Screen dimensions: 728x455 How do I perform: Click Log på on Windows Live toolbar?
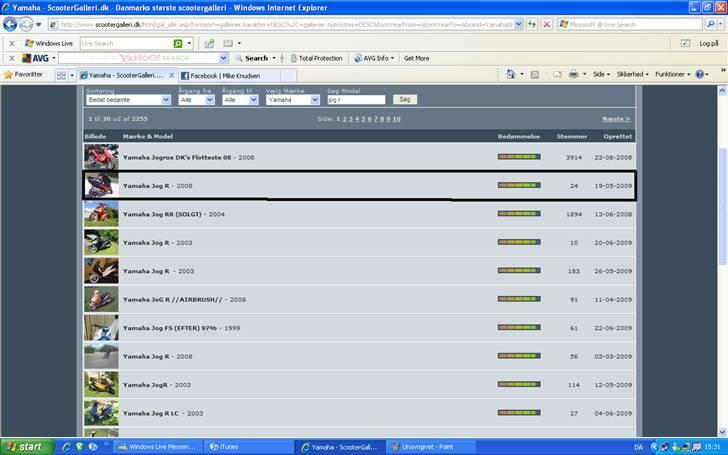(708, 43)
